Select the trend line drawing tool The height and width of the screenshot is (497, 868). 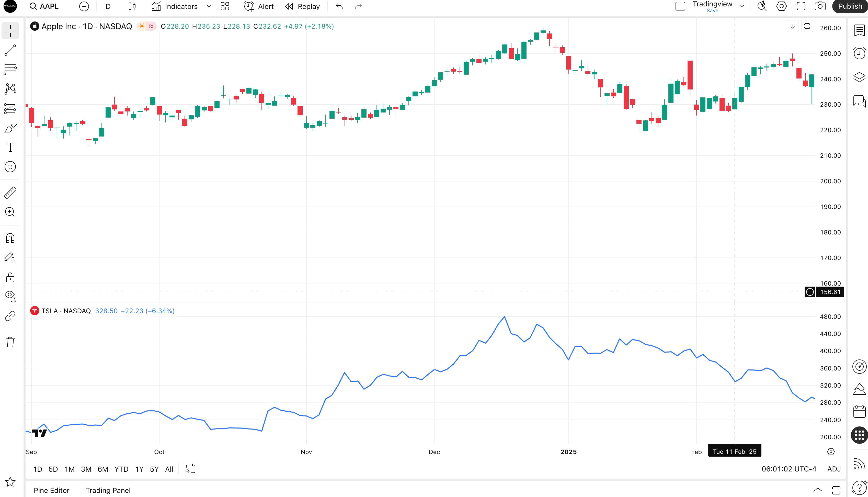10,50
